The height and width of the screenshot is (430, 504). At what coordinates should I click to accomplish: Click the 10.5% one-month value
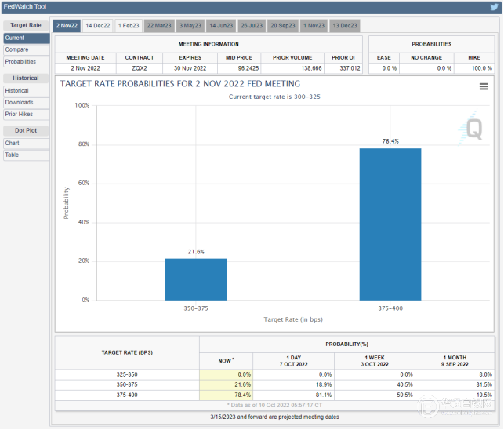tap(484, 395)
